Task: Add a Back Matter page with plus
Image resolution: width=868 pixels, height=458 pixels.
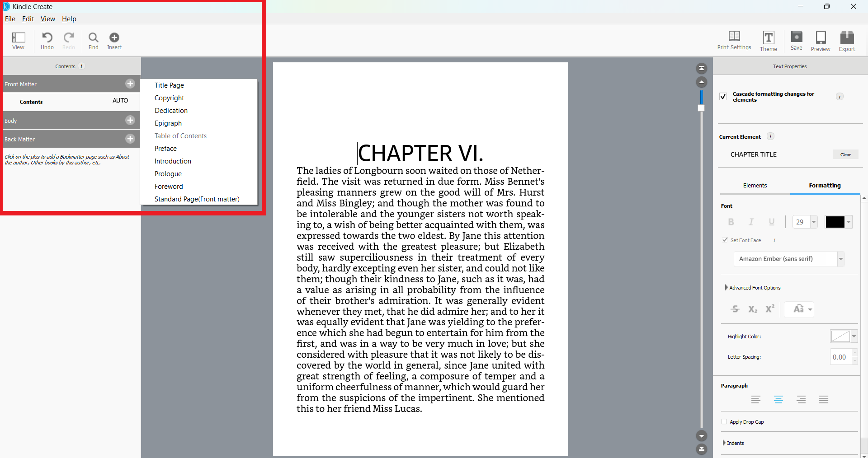Action: [x=130, y=139]
